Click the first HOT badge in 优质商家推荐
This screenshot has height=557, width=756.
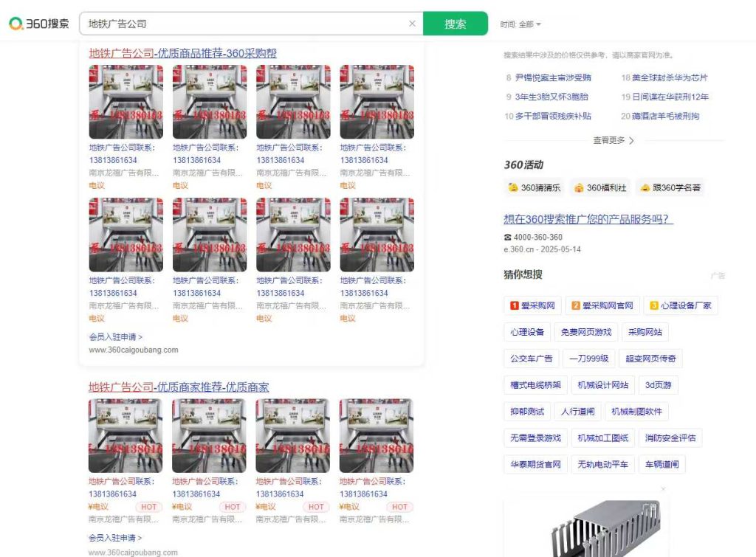point(149,507)
